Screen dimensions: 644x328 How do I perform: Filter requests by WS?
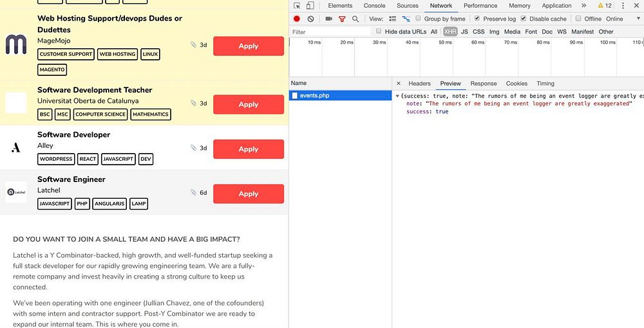coord(562,32)
